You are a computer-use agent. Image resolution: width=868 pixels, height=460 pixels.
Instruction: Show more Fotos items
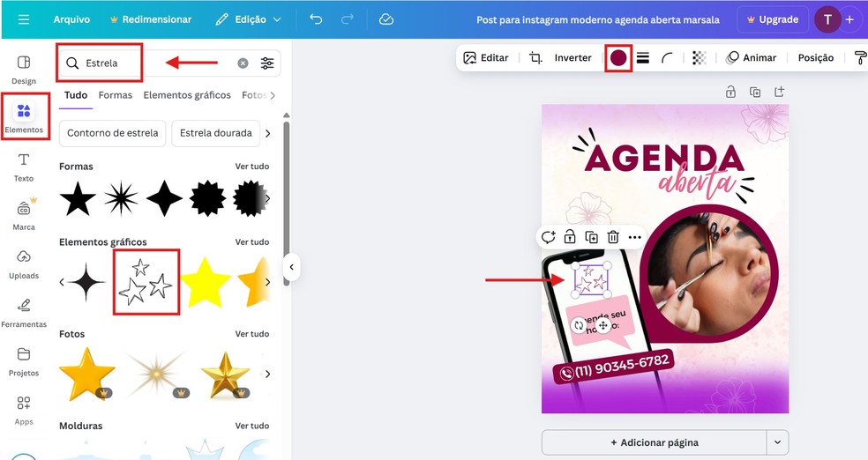[268, 374]
